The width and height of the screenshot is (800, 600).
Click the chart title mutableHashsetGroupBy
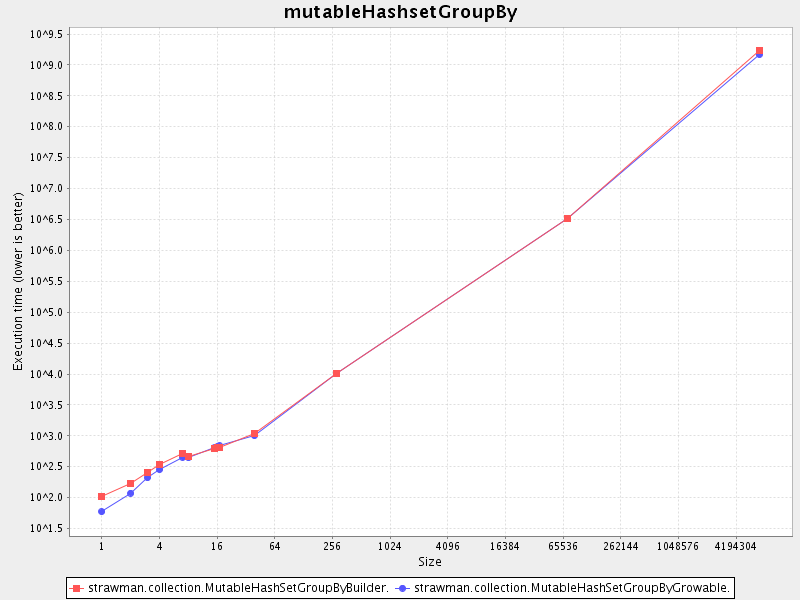pos(401,12)
